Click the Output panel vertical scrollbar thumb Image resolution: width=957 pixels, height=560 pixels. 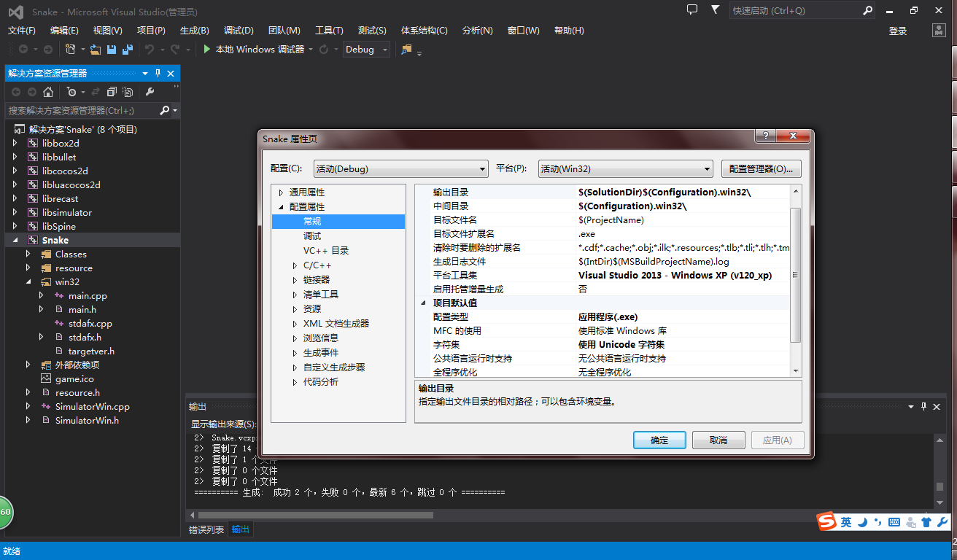[x=940, y=487]
